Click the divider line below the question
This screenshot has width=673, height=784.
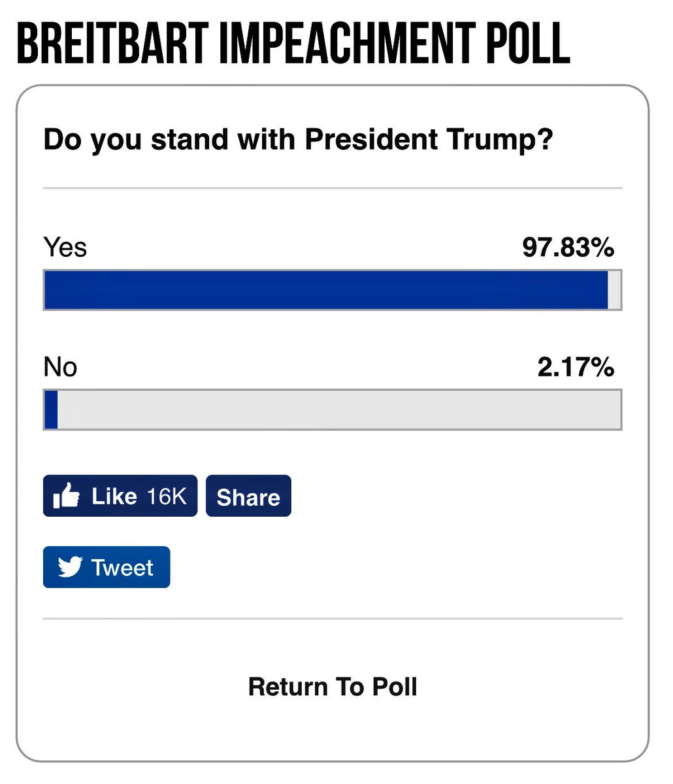click(333, 188)
